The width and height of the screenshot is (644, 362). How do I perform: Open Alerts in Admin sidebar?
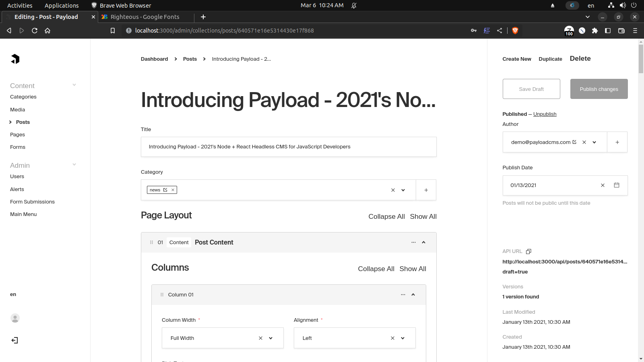click(x=17, y=189)
